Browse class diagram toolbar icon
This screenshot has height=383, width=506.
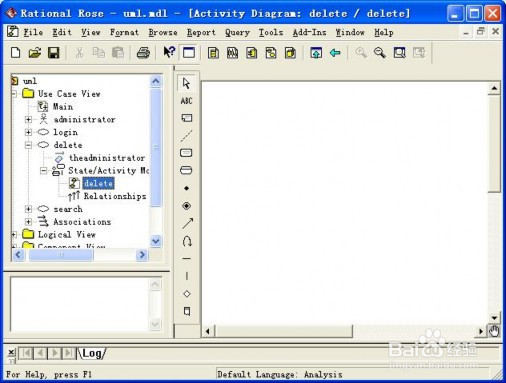pyautogui.click(x=213, y=53)
